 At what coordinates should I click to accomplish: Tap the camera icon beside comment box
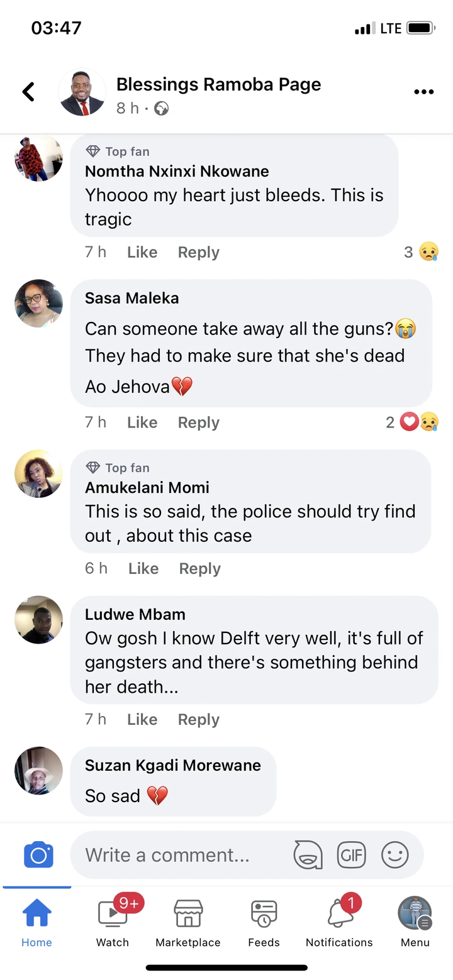[x=38, y=855]
